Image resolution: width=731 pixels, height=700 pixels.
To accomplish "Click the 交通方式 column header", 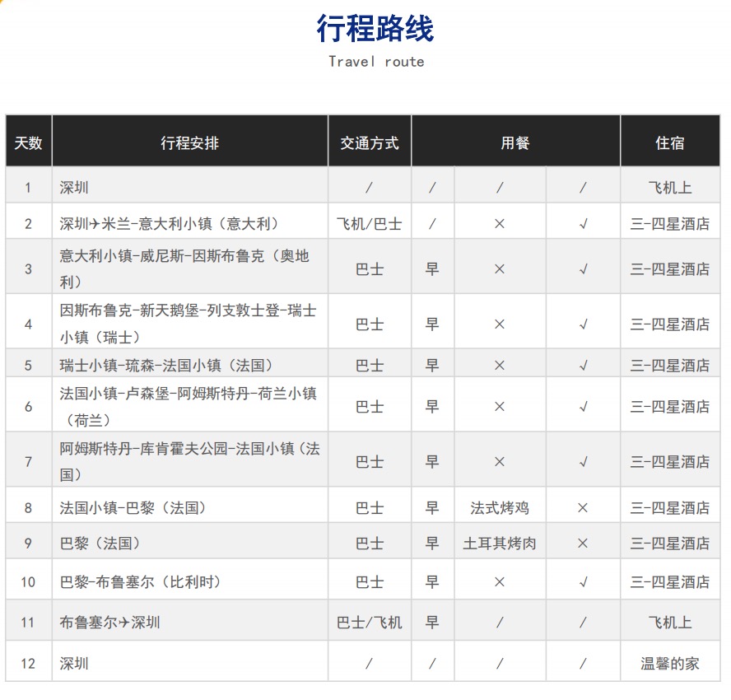I will pos(369,142).
